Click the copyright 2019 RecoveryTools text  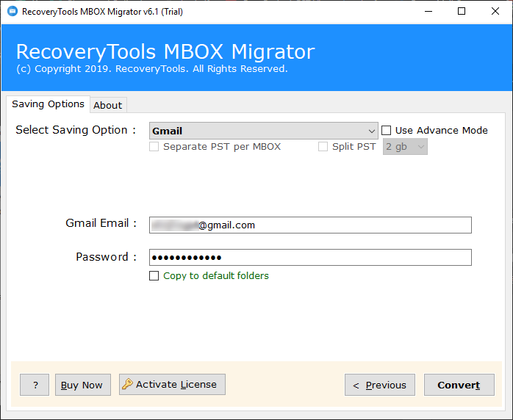tap(152, 69)
